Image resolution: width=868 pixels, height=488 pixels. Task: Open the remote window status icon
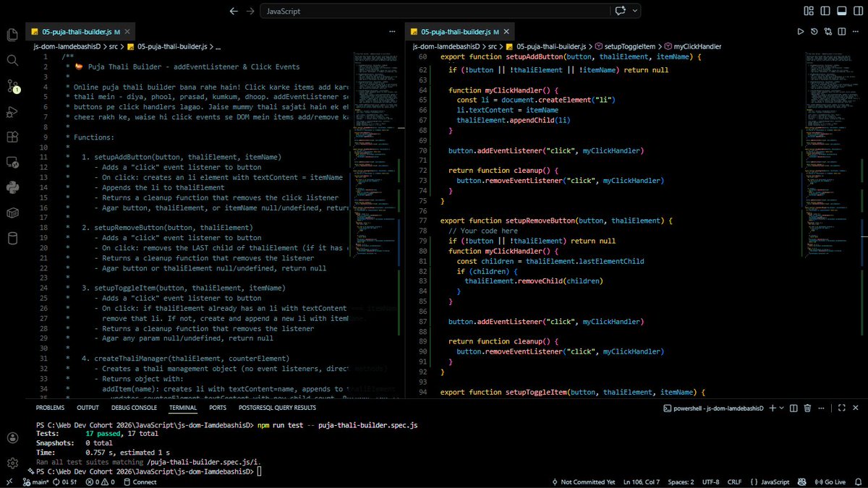(10, 482)
